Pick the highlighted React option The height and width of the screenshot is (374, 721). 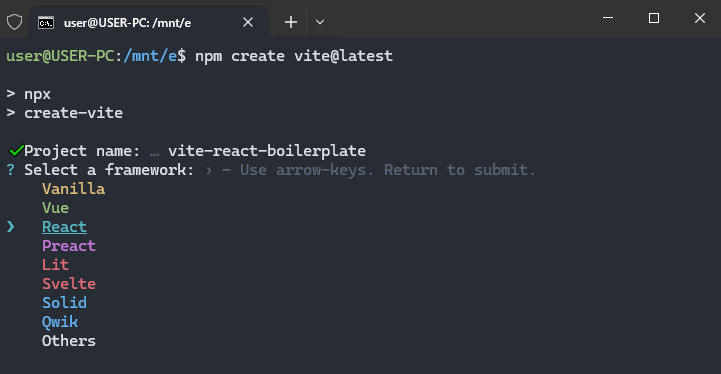click(x=64, y=227)
